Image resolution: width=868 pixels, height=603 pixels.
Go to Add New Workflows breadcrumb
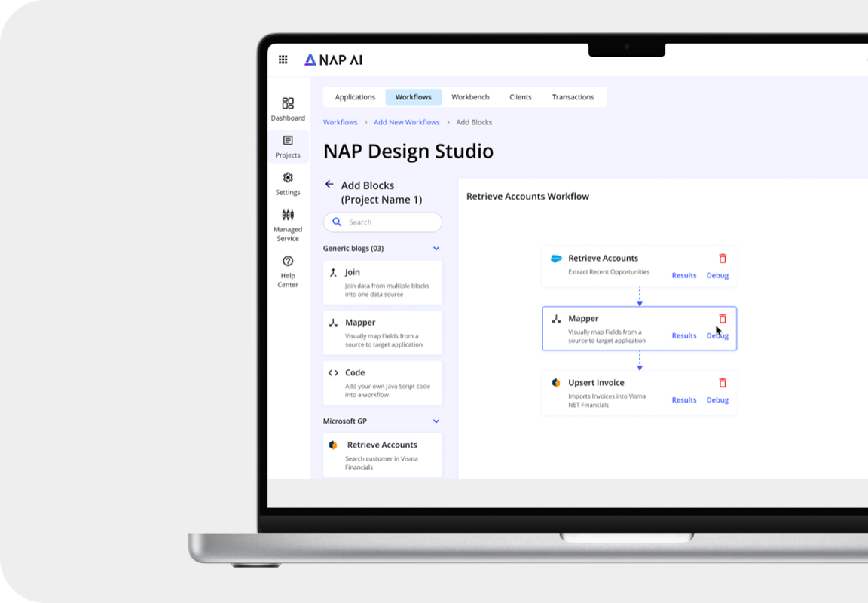(x=406, y=122)
